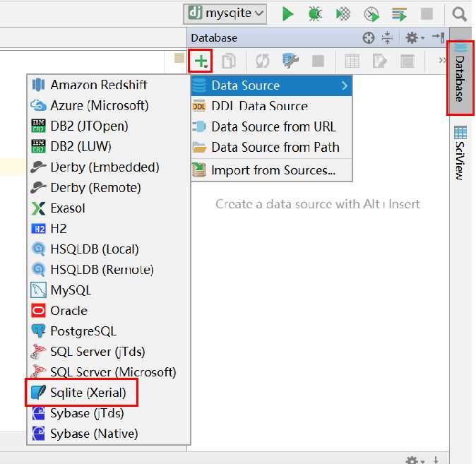Open Database panel gear settings
This screenshot has height=464, width=476.
pos(415,38)
